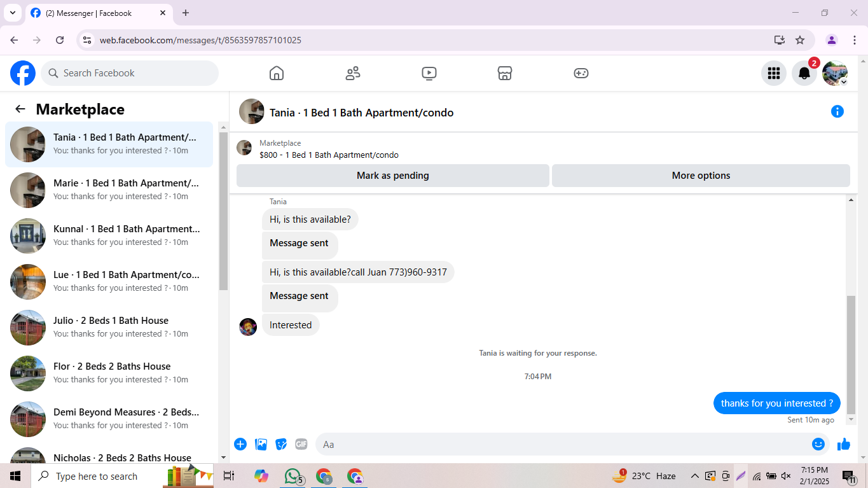Reload the page in browser

(x=60, y=40)
